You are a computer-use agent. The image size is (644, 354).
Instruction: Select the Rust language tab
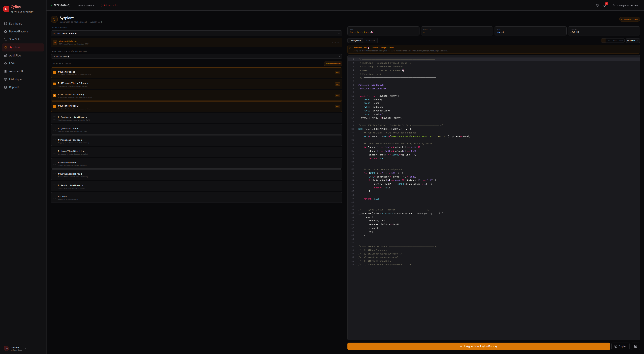tap(621, 41)
